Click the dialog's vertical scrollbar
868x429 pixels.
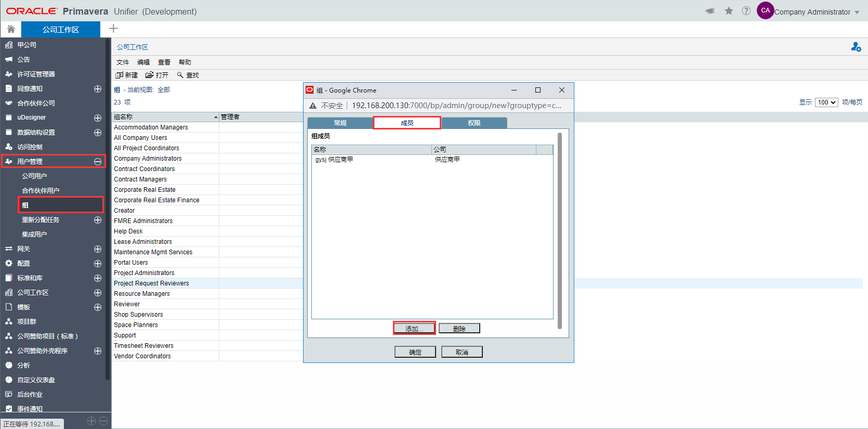(560, 230)
